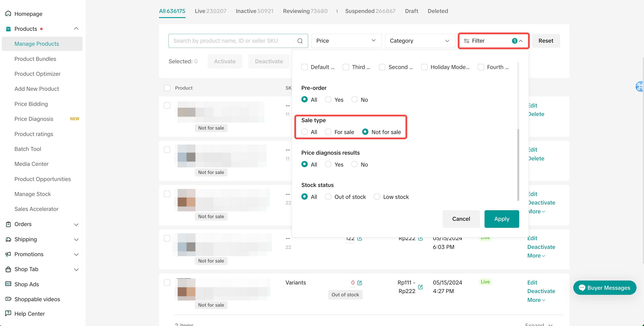The image size is (644, 326).
Task: Click the Promotions megaphone icon
Action: 8,254
